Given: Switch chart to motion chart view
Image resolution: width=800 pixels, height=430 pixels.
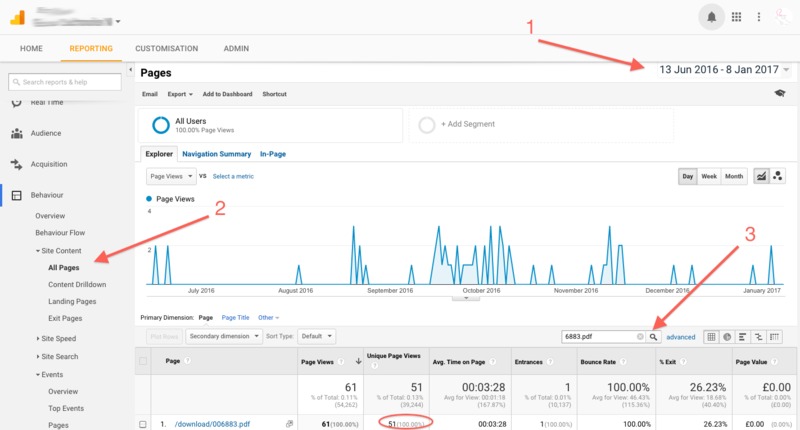Looking at the screenshot, I should point(778,176).
